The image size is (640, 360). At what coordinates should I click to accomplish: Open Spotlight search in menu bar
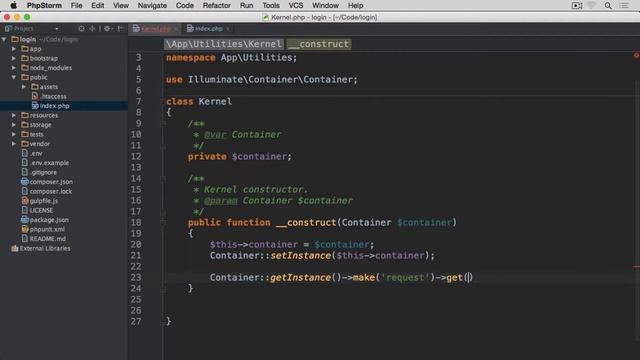(608, 5)
